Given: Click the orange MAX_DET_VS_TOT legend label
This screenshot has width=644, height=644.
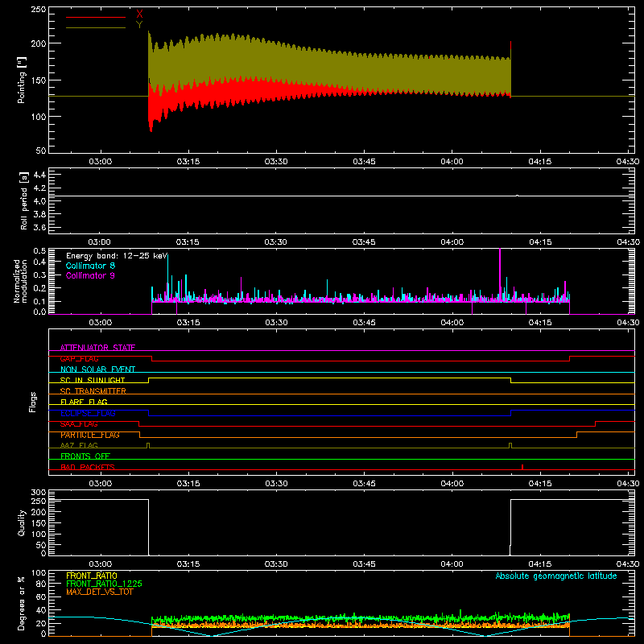Looking at the screenshot, I should coord(100,592).
